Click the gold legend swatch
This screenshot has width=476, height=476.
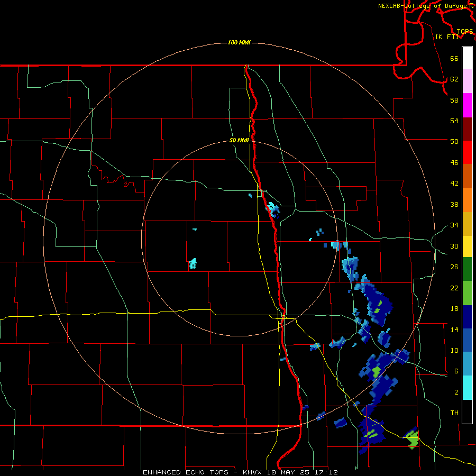click(x=467, y=224)
